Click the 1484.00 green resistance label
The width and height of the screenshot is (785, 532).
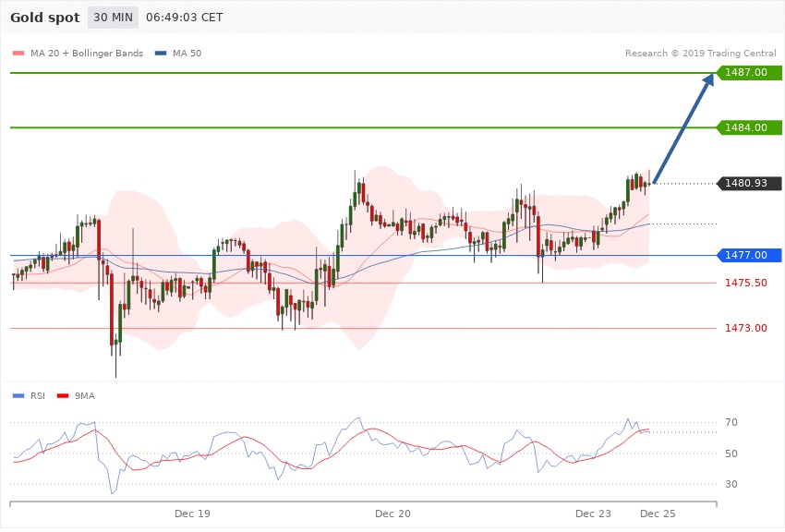746,127
